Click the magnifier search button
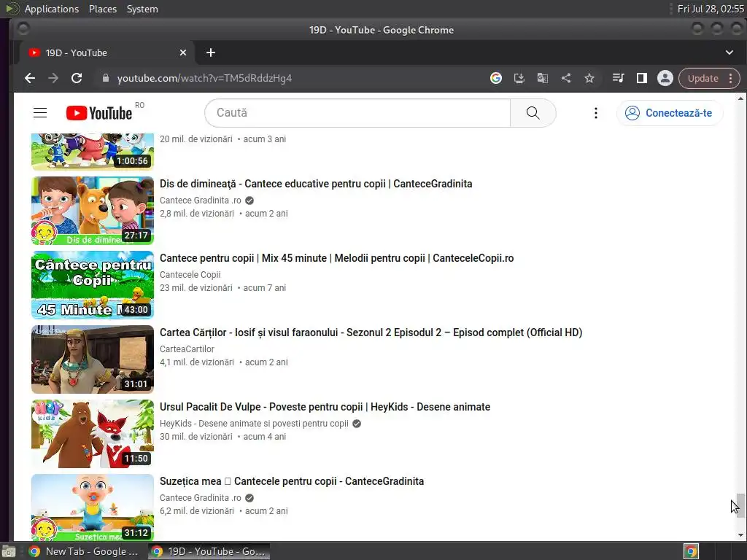 (533, 113)
